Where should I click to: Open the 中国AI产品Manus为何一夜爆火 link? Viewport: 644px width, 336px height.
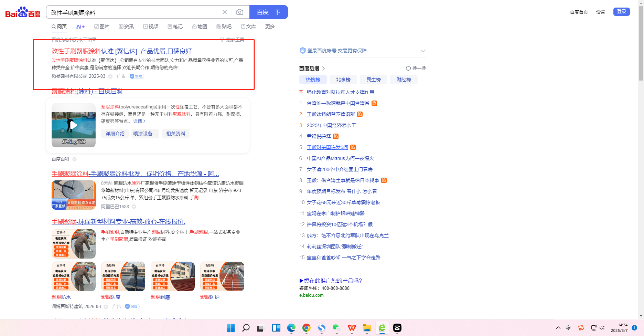[x=340, y=158]
